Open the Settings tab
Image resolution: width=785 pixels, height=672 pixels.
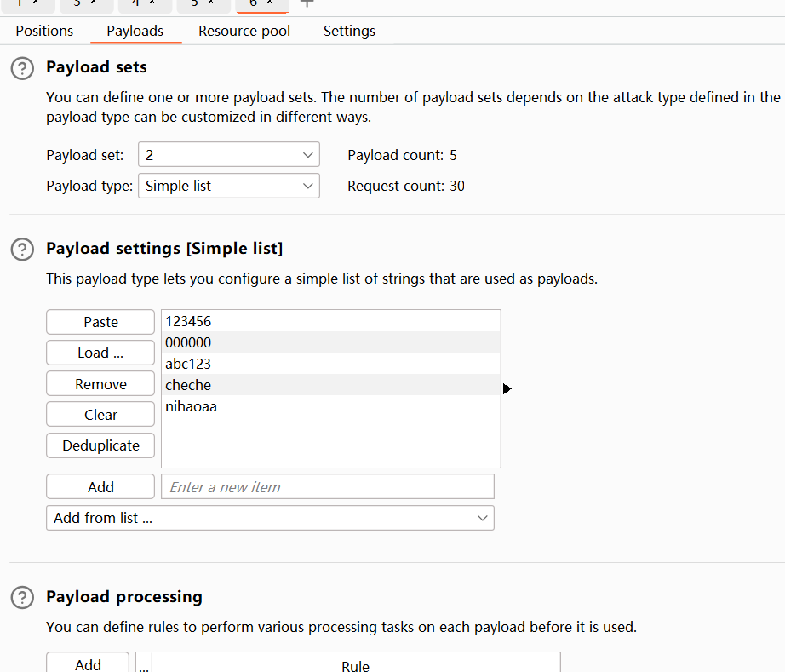349,31
